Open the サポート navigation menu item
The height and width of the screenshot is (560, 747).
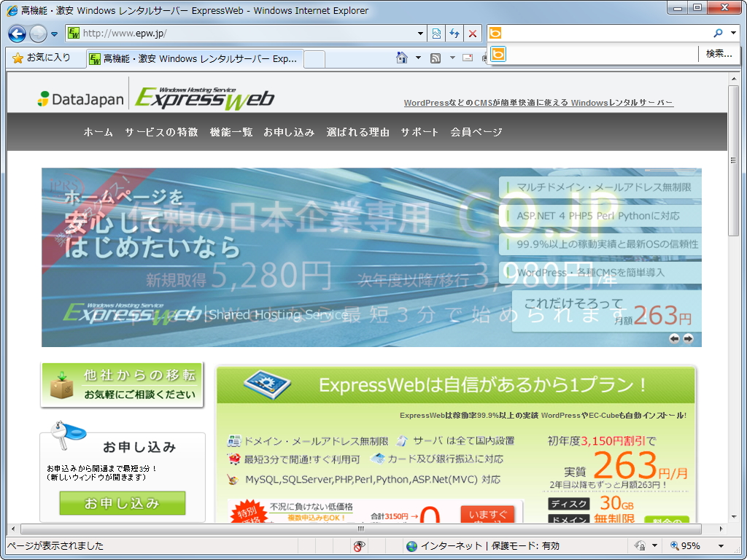[x=419, y=133]
